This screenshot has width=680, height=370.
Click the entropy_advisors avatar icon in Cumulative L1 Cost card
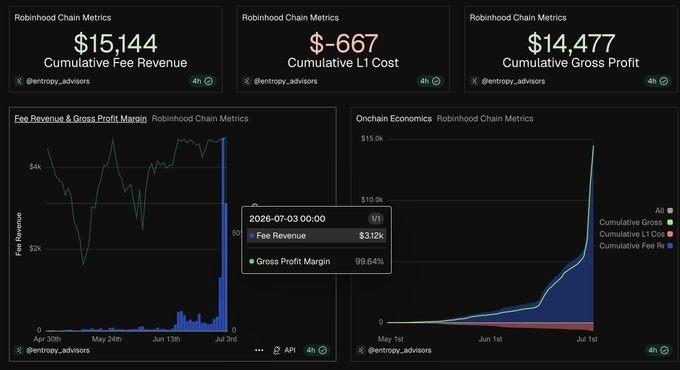246,81
